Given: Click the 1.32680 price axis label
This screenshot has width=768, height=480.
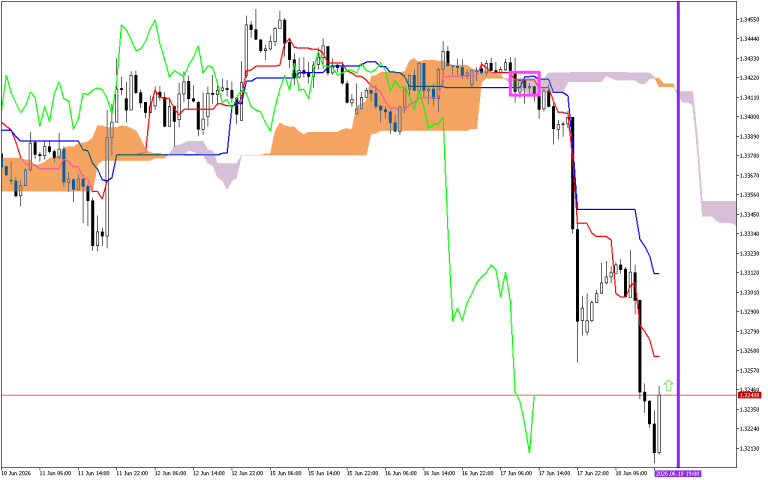Looking at the screenshot, I should [750, 351].
